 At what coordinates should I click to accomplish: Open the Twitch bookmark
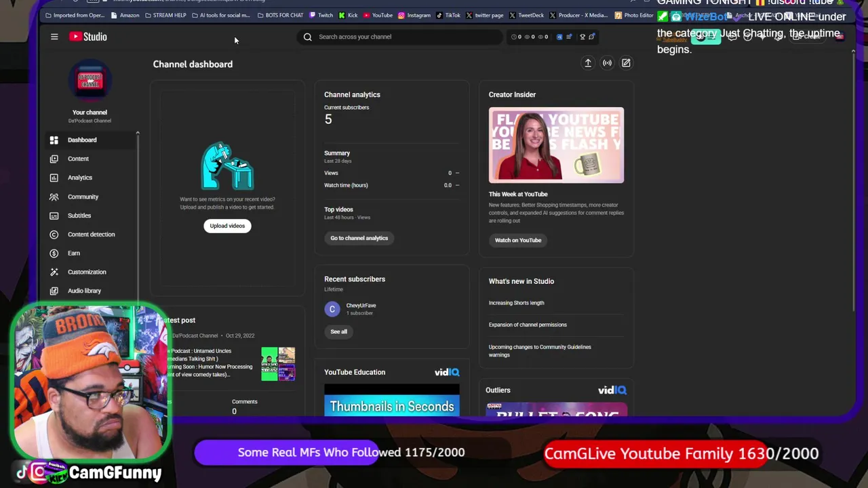click(321, 15)
